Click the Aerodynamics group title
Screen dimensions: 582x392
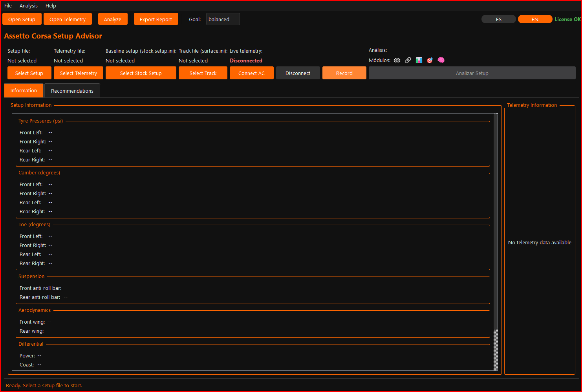tap(35, 310)
